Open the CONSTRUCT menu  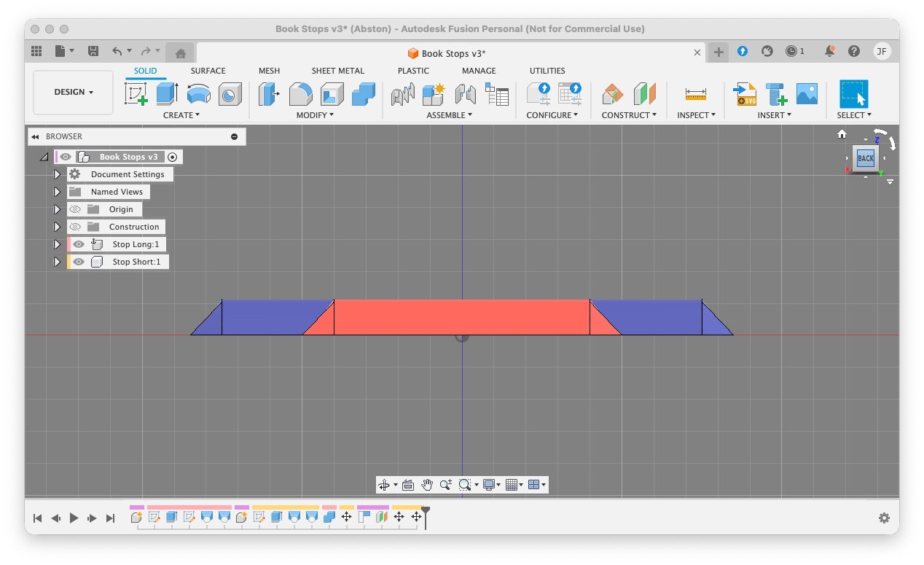[629, 115]
